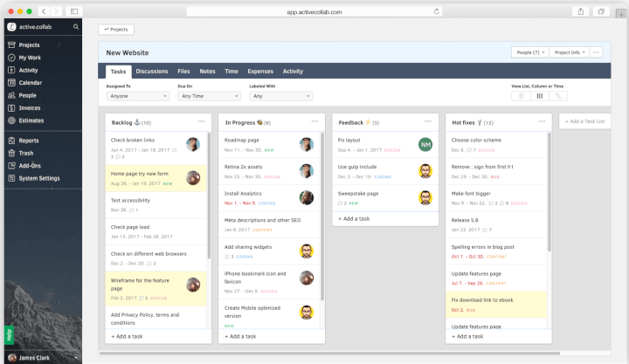Image resolution: width=629 pixels, height=364 pixels.
Task: Open the Due On 'Any Time' dropdown
Action: (x=209, y=96)
